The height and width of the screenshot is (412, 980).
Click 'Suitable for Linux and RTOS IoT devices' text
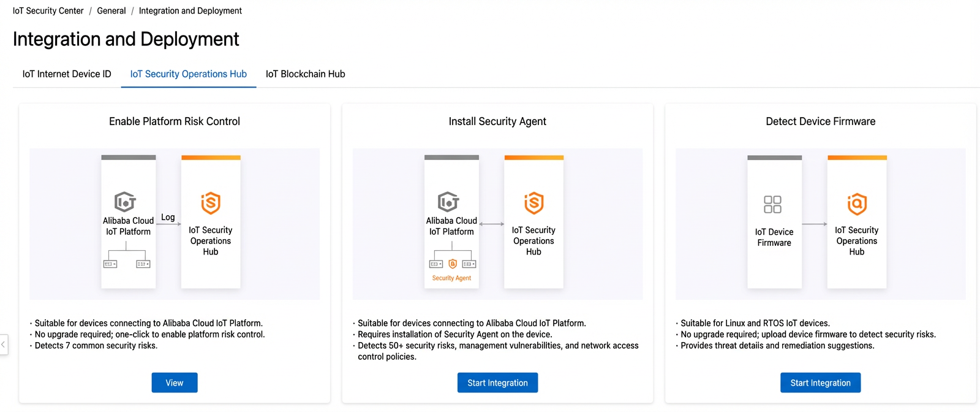pyautogui.click(x=755, y=323)
